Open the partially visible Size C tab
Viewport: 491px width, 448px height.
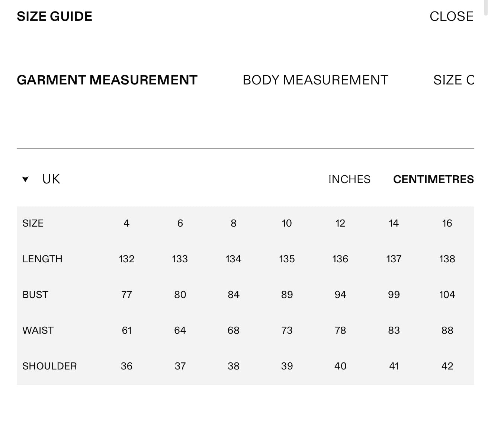pyautogui.click(x=453, y=80)
